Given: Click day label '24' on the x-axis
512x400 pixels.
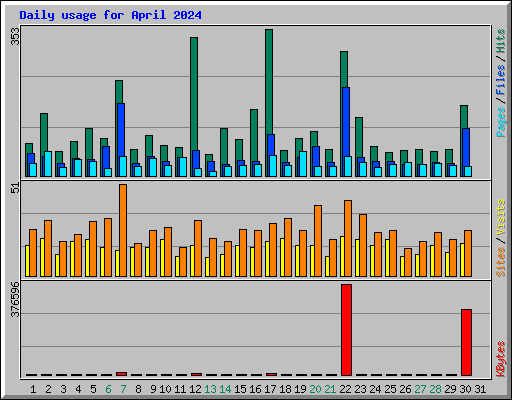Looking at the screenshot, I should click(375, 389).
